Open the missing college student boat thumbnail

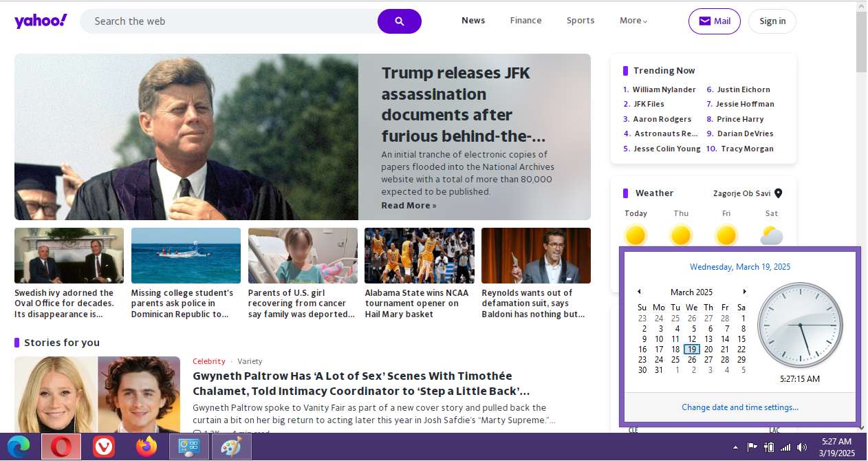tap(186, 255)
